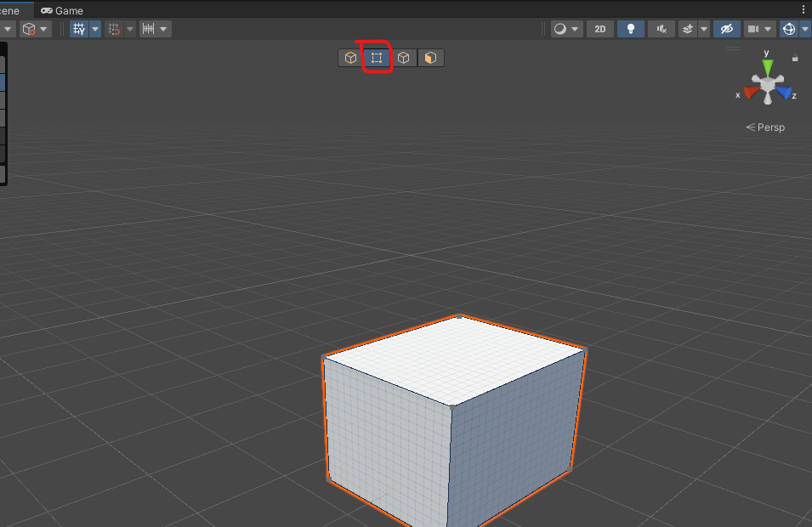Enable 2D view mode
This screenshot has width=812, height=527.
600,29
